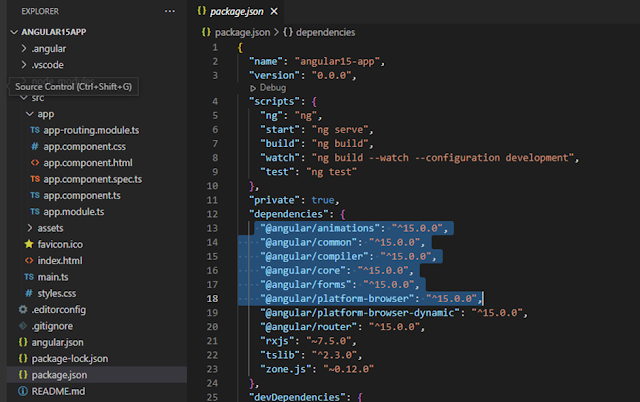
Task: Run the Debug code lens above scripts
Action: click(268, 88)
